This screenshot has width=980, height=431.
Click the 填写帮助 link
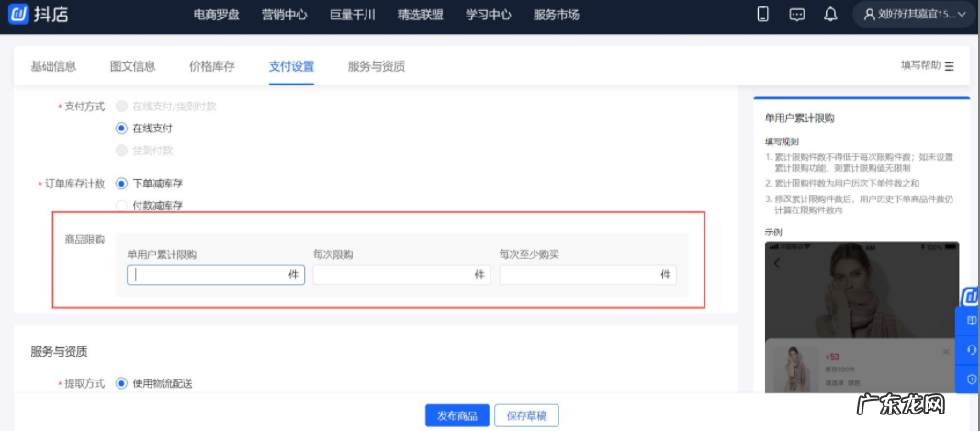920,65
